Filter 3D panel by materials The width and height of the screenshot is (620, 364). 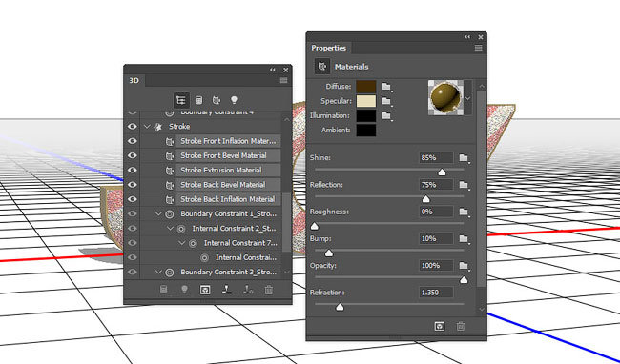pyautogui.click(x=217, y=100)
